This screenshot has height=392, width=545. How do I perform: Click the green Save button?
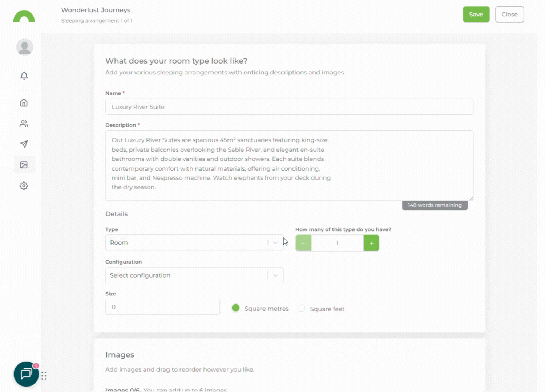click(x=476, y=15)
